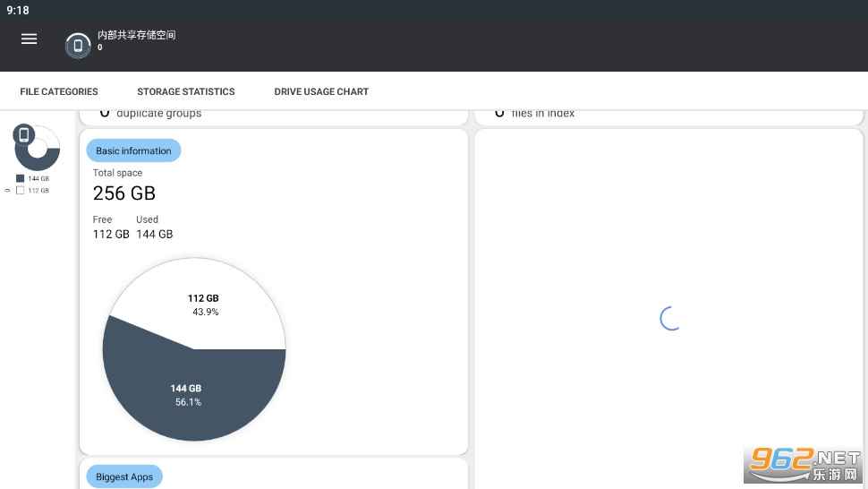Click the files in index card
The height and width of the screenshot is (489, 868).
point(668,115)
